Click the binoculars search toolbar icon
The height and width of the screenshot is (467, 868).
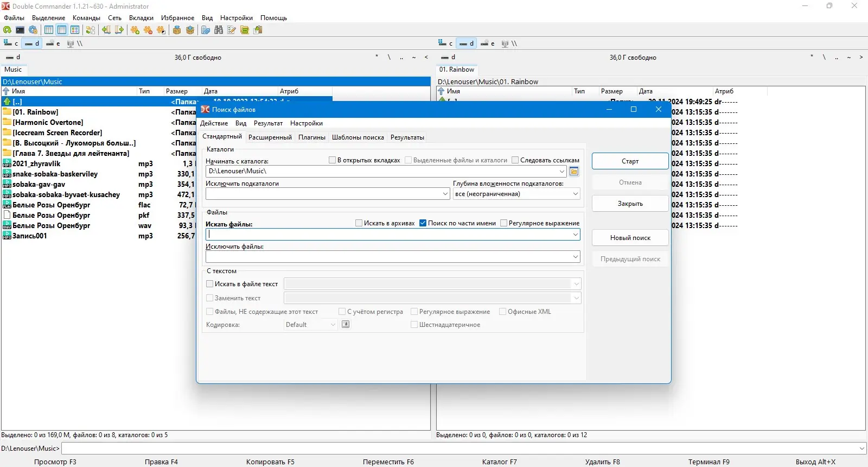click(219, 30)
